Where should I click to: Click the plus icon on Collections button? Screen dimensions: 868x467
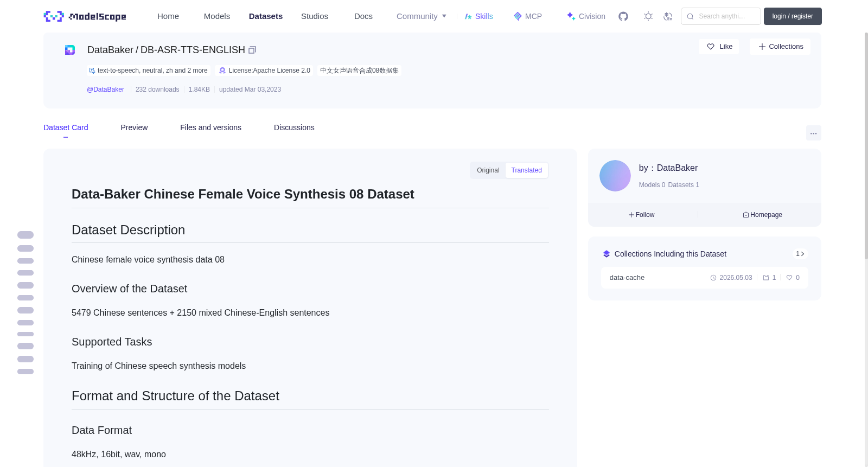click(762, 47)
